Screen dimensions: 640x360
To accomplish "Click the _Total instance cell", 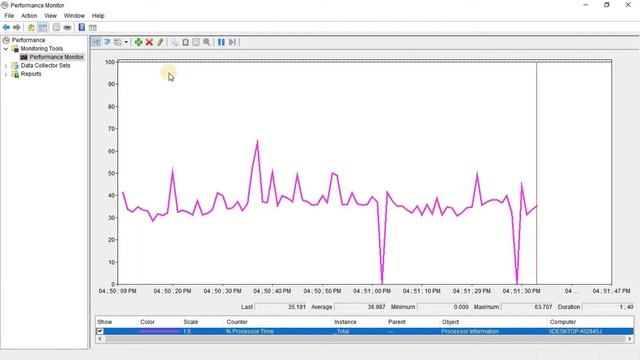I will [342, 331].
